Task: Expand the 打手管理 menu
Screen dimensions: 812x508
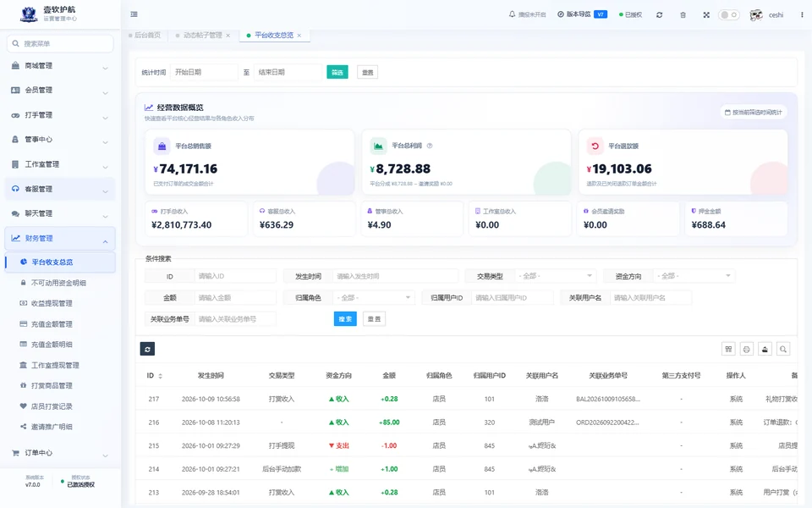Action: [60, 115]
